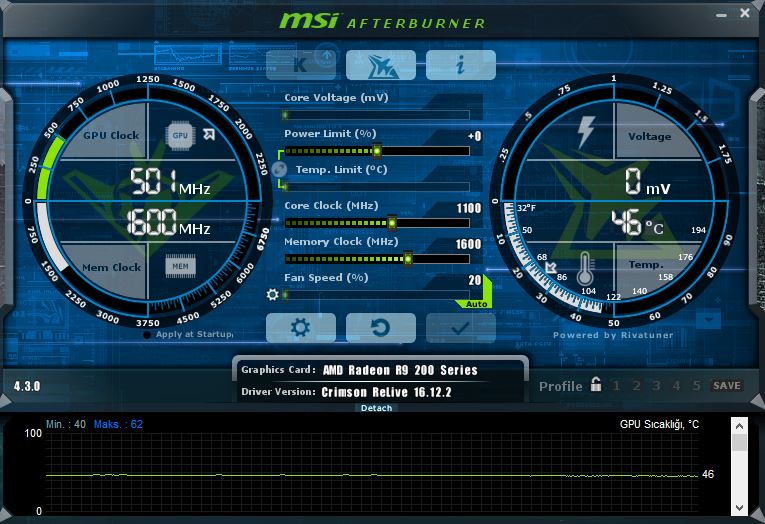Click the Maks. : 62 label
This screenshot has width=765, height=524.
tap(118, 424)
